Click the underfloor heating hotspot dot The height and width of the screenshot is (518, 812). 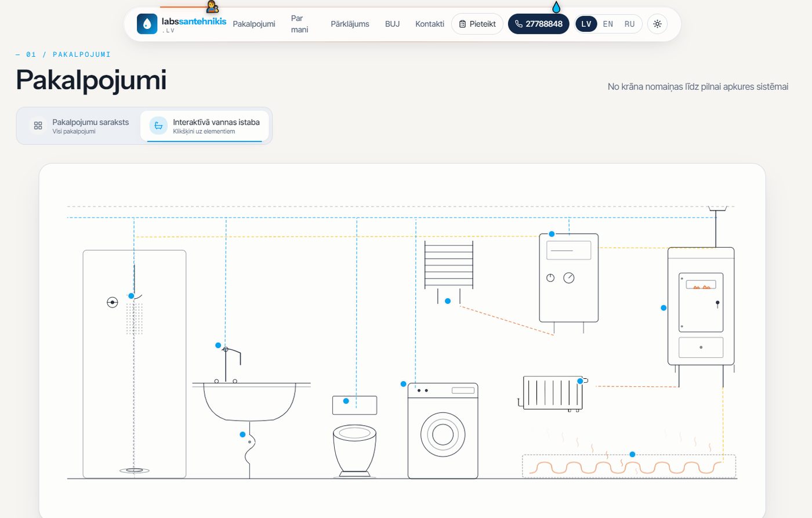[x=632, y=454]
